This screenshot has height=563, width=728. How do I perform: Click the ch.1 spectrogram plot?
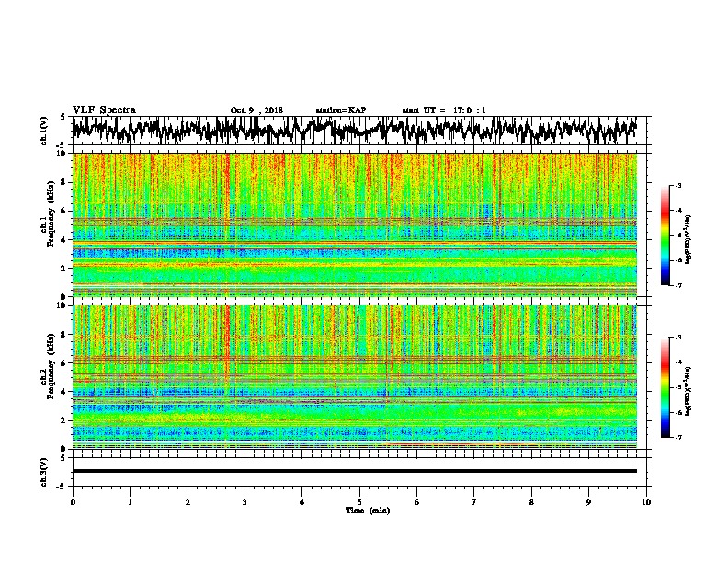[x=354, y=224]
